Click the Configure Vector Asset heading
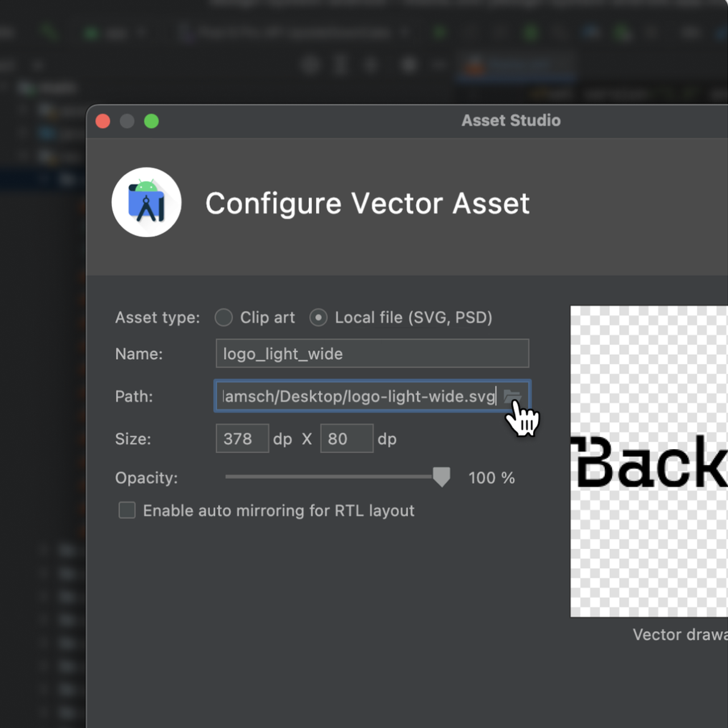Viewport: 728px width, 728px height. pyautogui.click(x=367, y=203)
